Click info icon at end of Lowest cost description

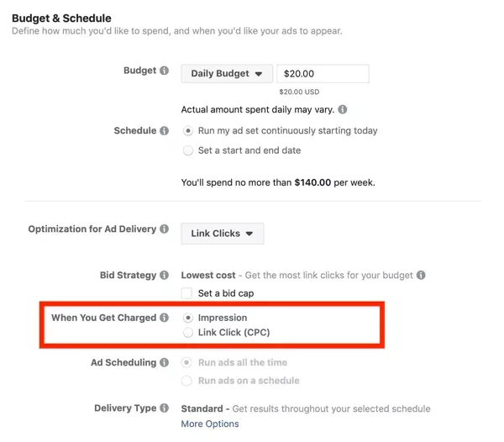pos(421,276)
